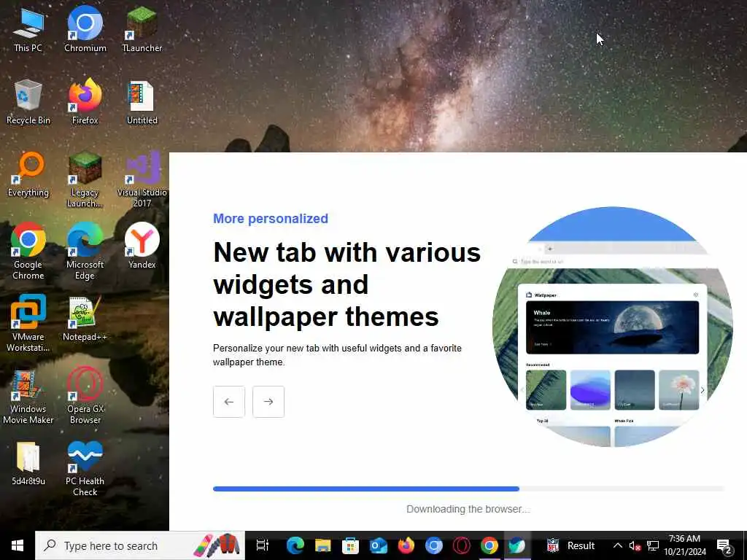
Task: Open File Explorer from the taskbar
Action: click(323, 545)
